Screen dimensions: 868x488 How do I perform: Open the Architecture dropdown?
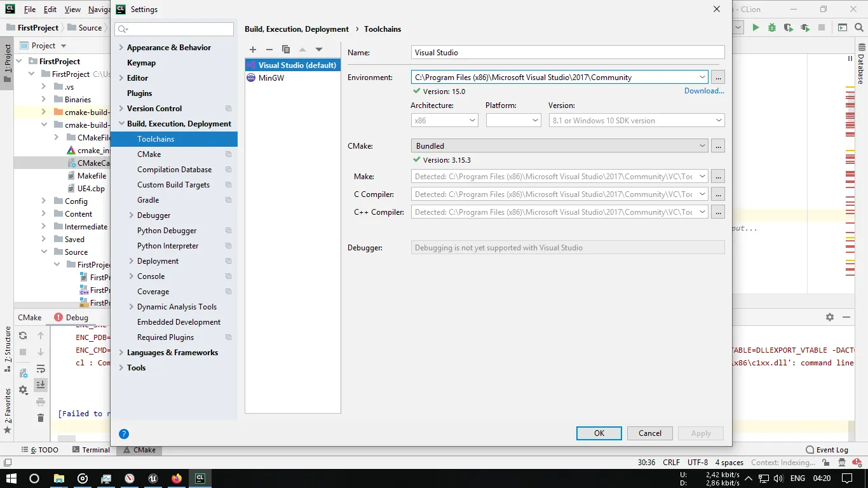444,120
